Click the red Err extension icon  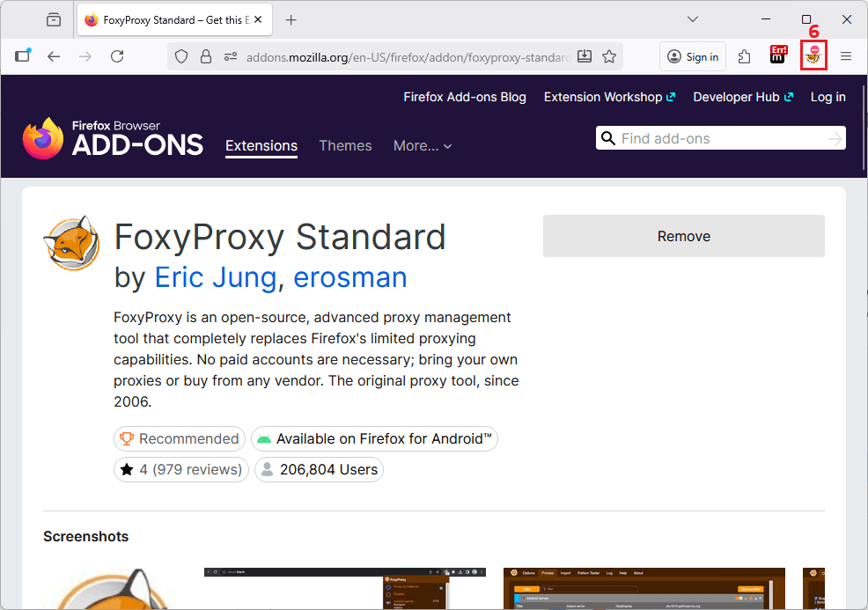point(778,56)
